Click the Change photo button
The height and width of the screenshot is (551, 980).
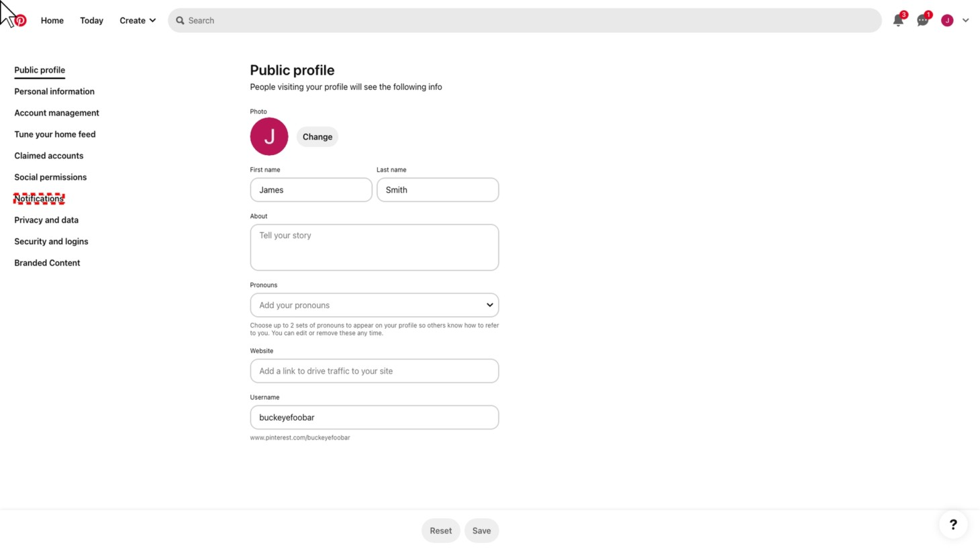coord(317,137)
